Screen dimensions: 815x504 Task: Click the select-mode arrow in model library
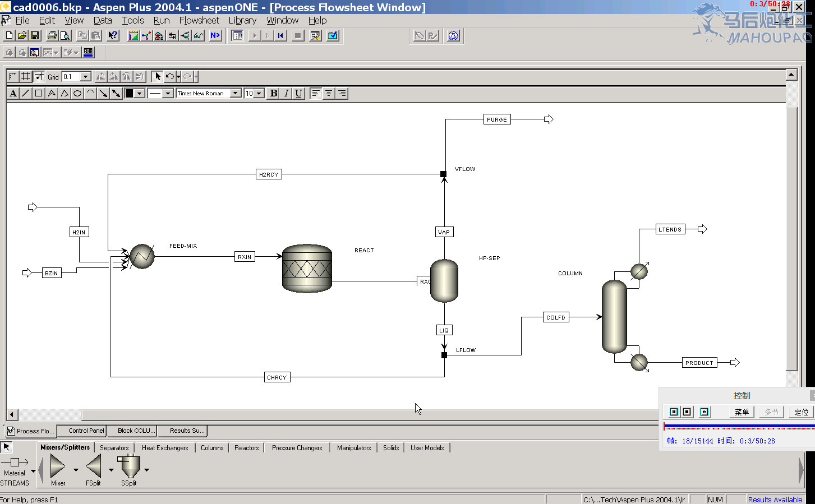point(7,447)
